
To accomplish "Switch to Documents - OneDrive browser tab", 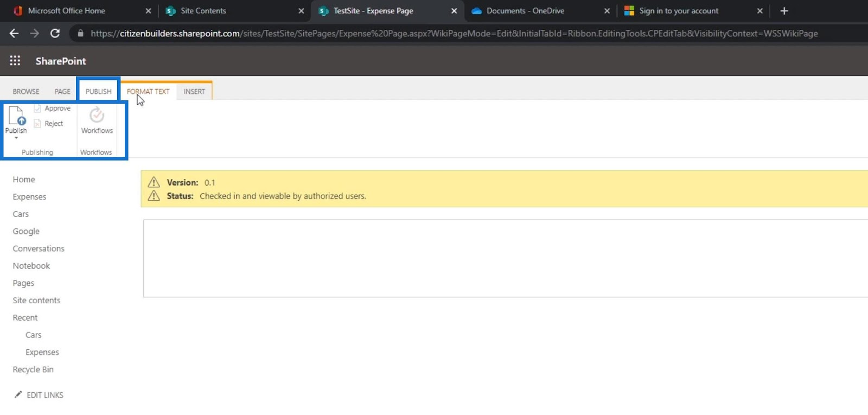I will pos(525,11).
